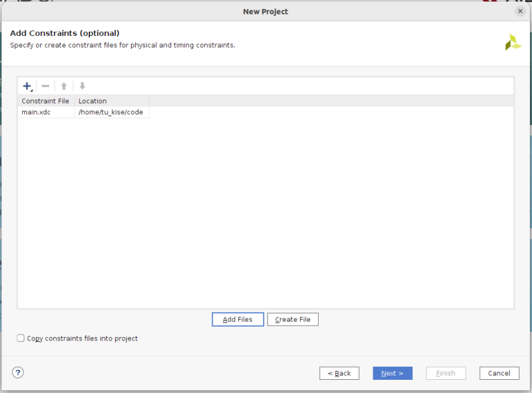Click the Vivado leaf logo
This screenshot has height=393, width=532.
coord(513,42)
